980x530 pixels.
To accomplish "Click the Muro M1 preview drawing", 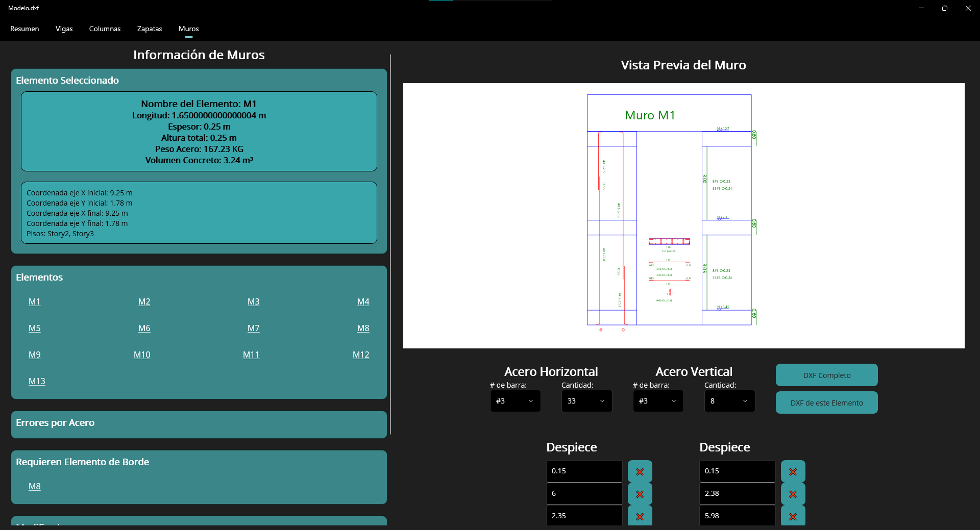I will pos(683,216).
